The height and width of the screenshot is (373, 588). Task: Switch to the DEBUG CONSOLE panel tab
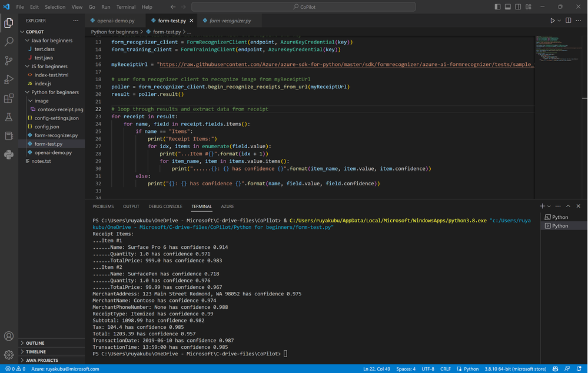165,207
